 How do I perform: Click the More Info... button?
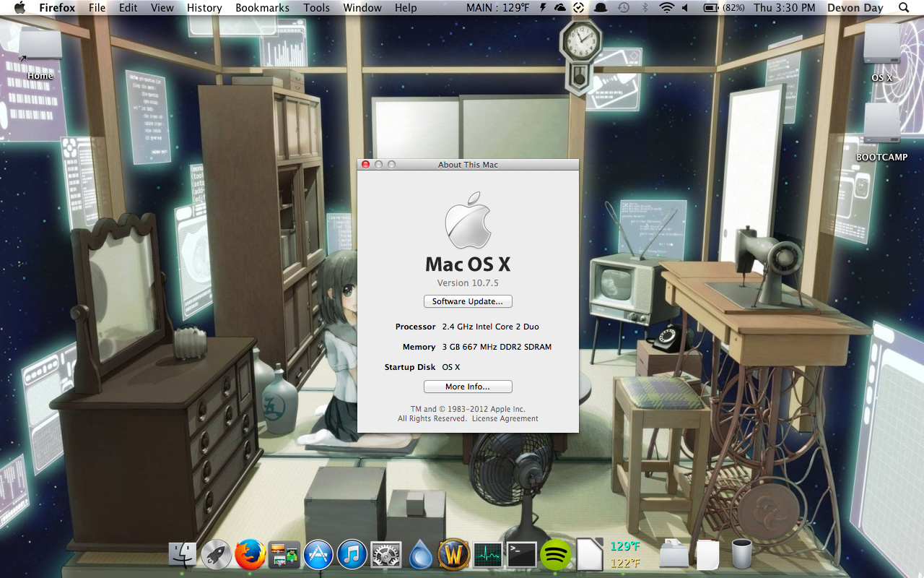click(468, 387)
